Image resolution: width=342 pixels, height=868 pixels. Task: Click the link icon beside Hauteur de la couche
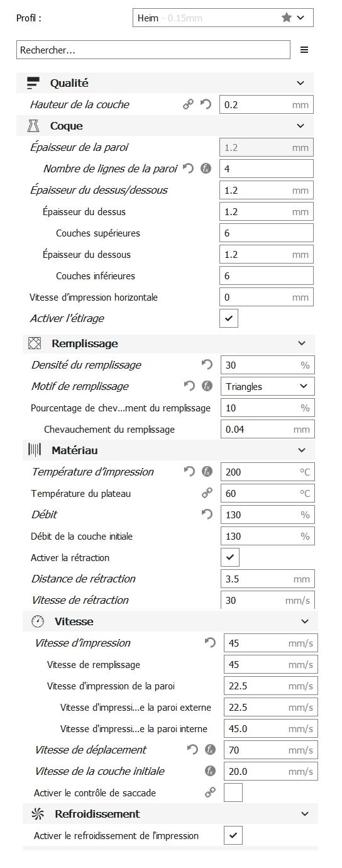(188, 104)
